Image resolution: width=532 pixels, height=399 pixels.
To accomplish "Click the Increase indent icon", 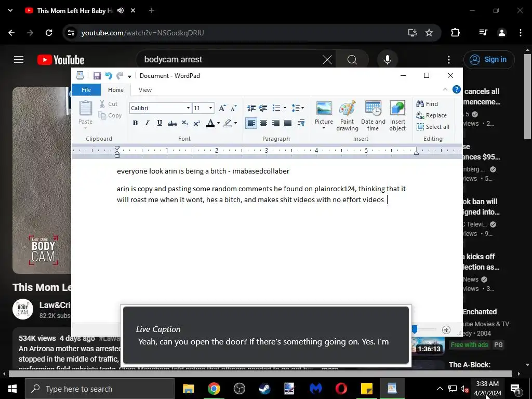I will point(263,108).
